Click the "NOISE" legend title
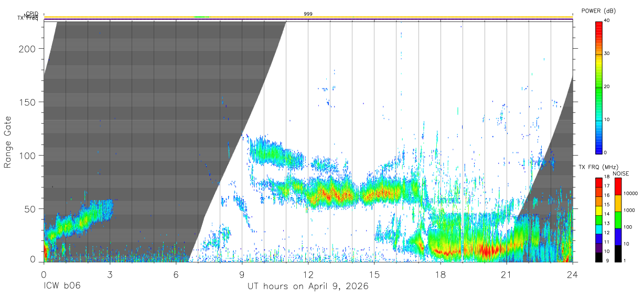644x297 pixels. click(620, 173)
